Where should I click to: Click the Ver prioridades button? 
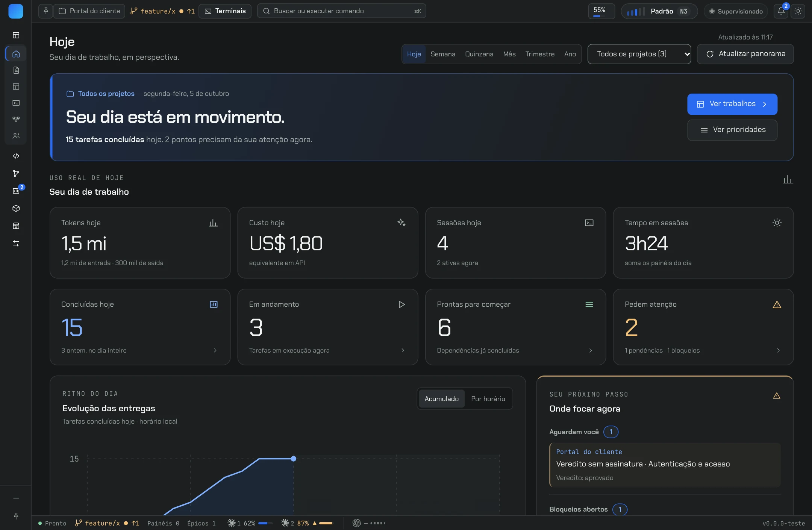732,130
